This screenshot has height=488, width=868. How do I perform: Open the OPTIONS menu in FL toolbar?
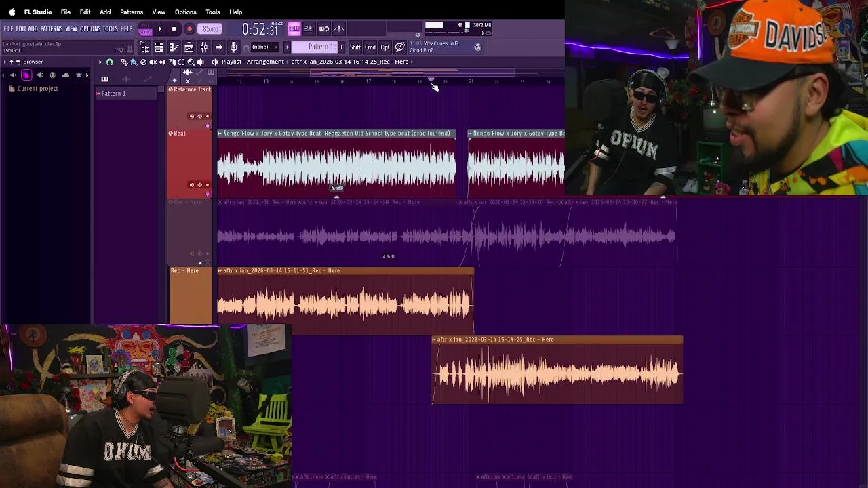(90, 28)
